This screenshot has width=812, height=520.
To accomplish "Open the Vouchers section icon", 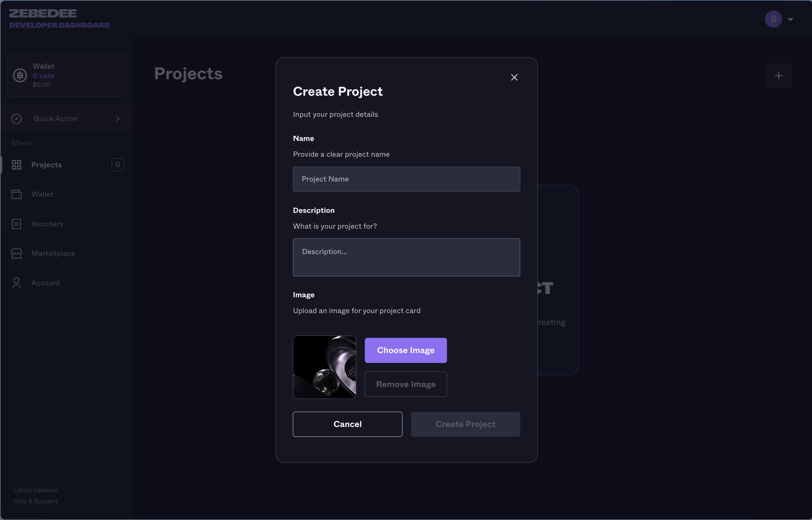I will coord(17,224).
